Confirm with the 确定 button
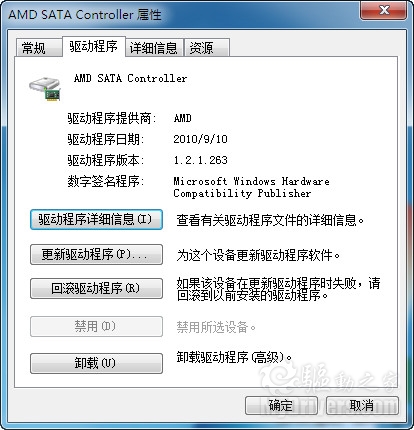Viewport: 414px width, 430px height. point(281,405)
